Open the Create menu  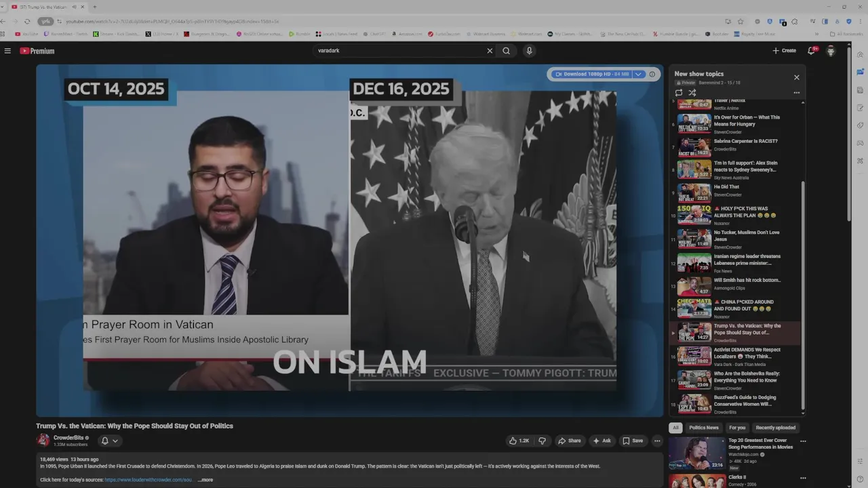[785, 51]
